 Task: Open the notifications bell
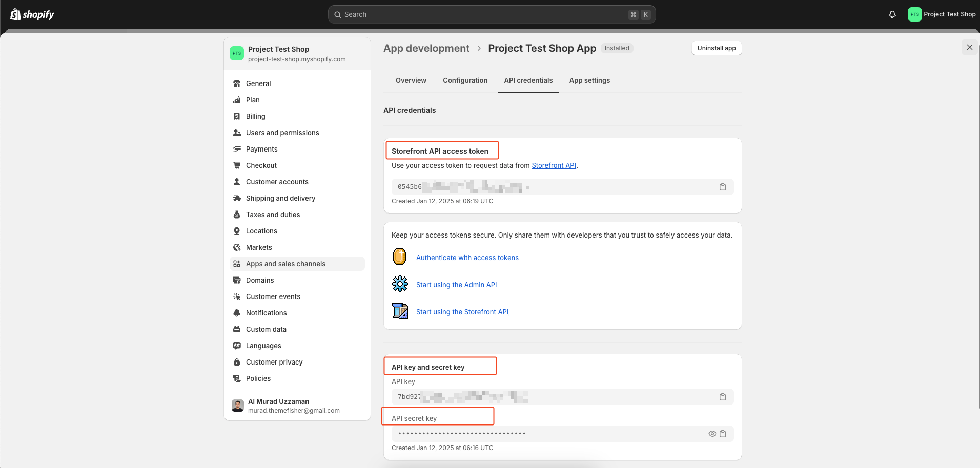[x=892, y=14]
